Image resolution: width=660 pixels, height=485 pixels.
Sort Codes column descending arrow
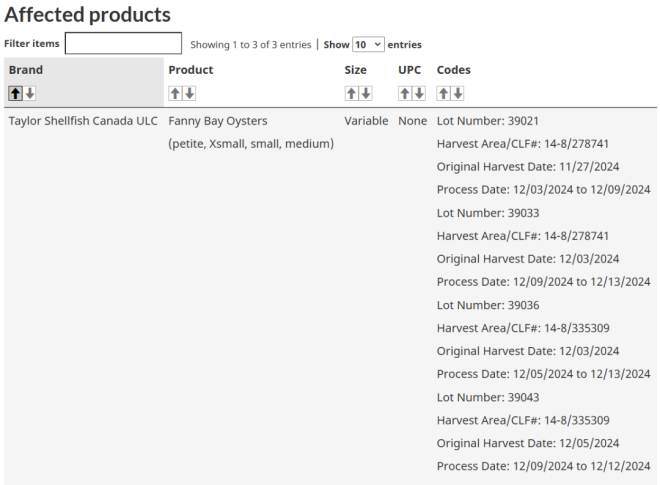click(457, 93)
